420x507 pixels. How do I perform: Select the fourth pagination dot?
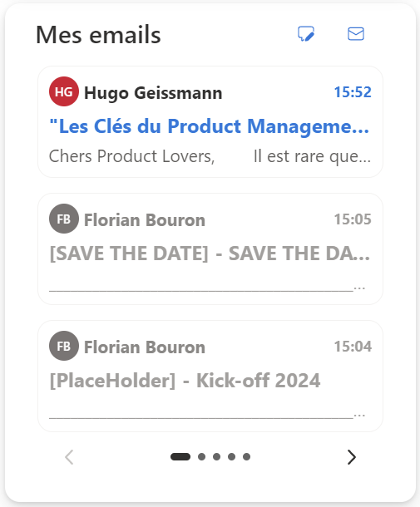click(x=231, y=456)
